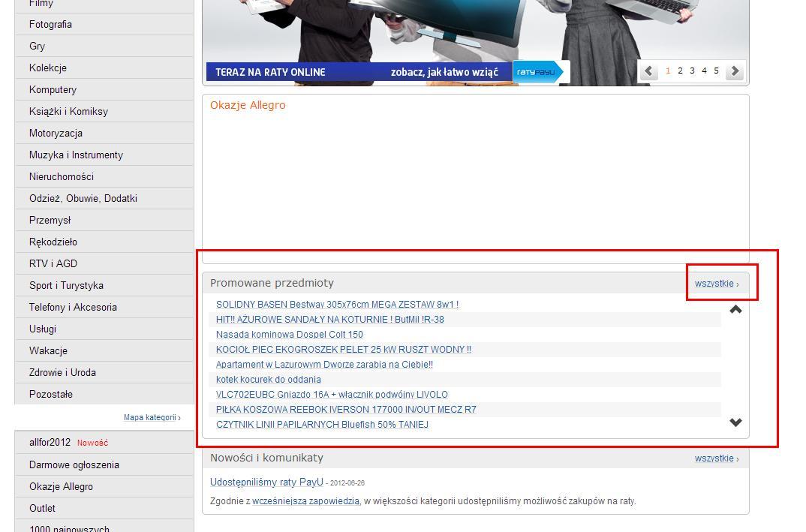Go to previous banner slide arrow

[x=648, y=71]
